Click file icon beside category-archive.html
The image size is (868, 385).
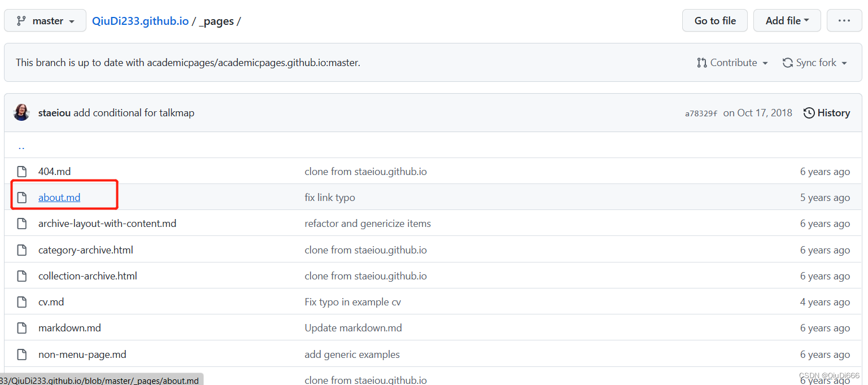tap(22, 250)
